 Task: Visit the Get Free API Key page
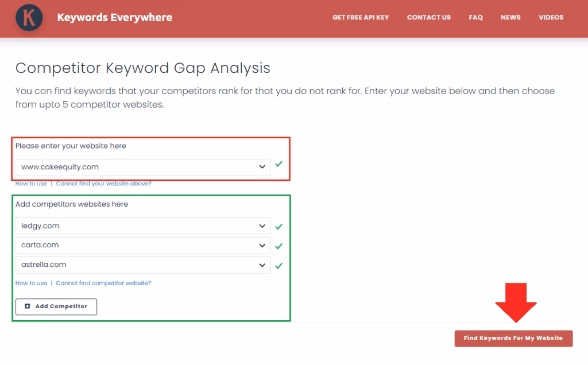361,17
